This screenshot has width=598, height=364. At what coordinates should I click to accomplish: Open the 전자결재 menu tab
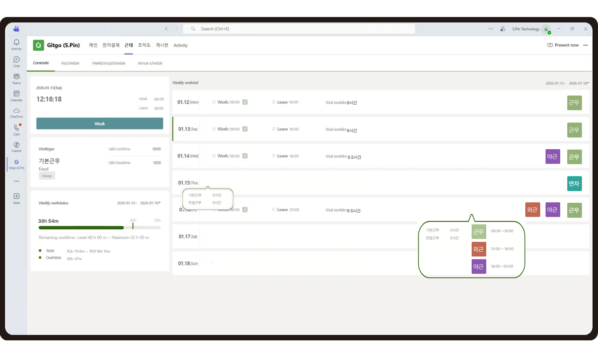tap(111, 45)
